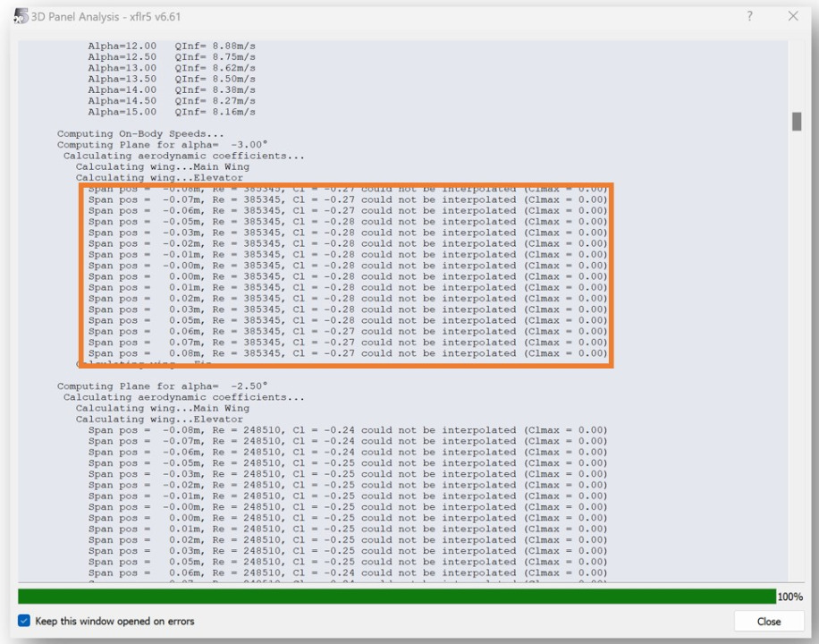Click the 'Alpha=12.00 QInf= 8.88m/s' log entry
819x644 pixels.
click(x=172, y=47)
